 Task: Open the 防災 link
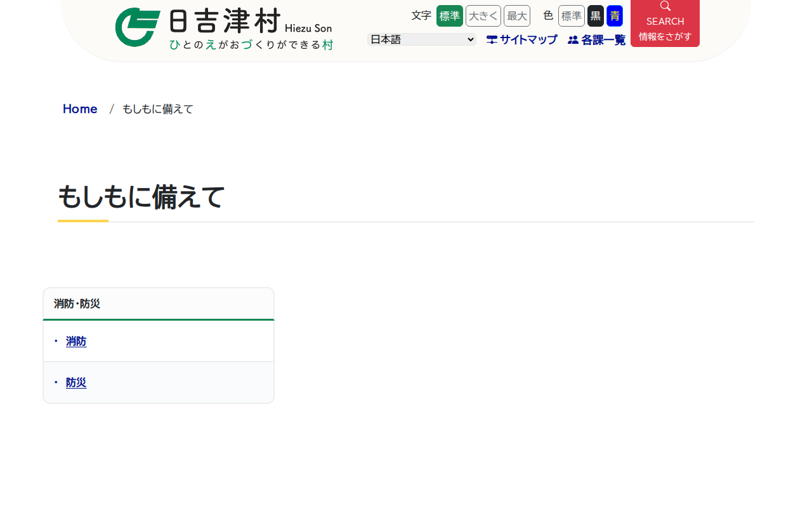pyautogui.click(x=76, y=382)
